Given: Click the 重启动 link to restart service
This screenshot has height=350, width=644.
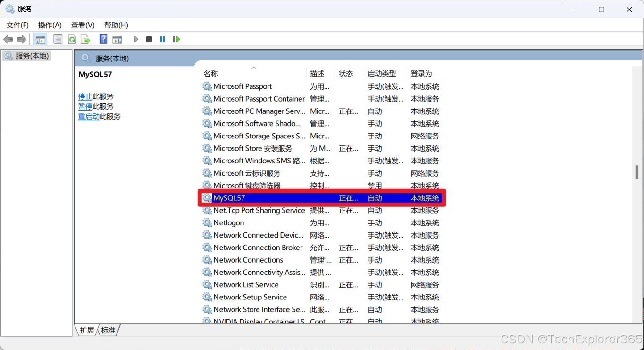Looking at the screenshot, I should [x=89, y=116].
